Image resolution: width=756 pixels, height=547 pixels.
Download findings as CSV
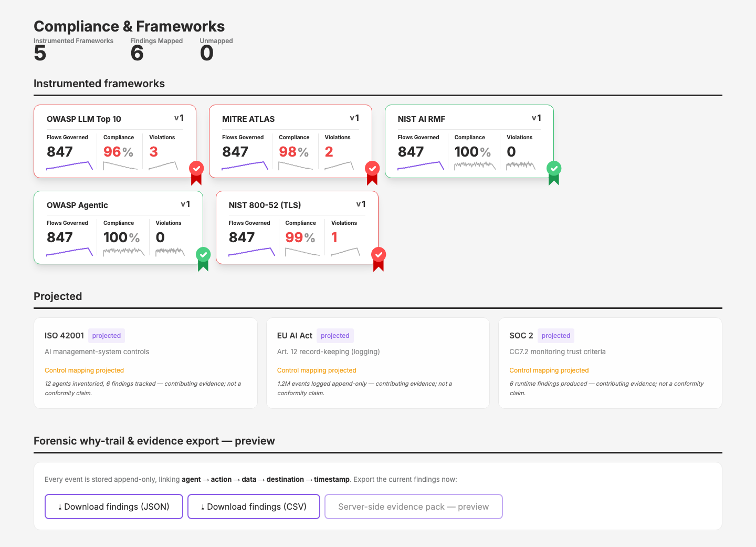[254, 507]
